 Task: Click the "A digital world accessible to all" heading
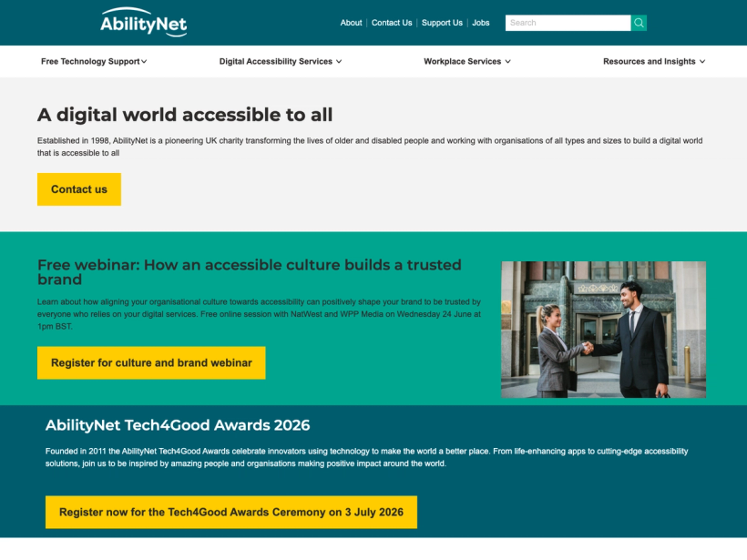pyautogui.click(x=185, y=115)
